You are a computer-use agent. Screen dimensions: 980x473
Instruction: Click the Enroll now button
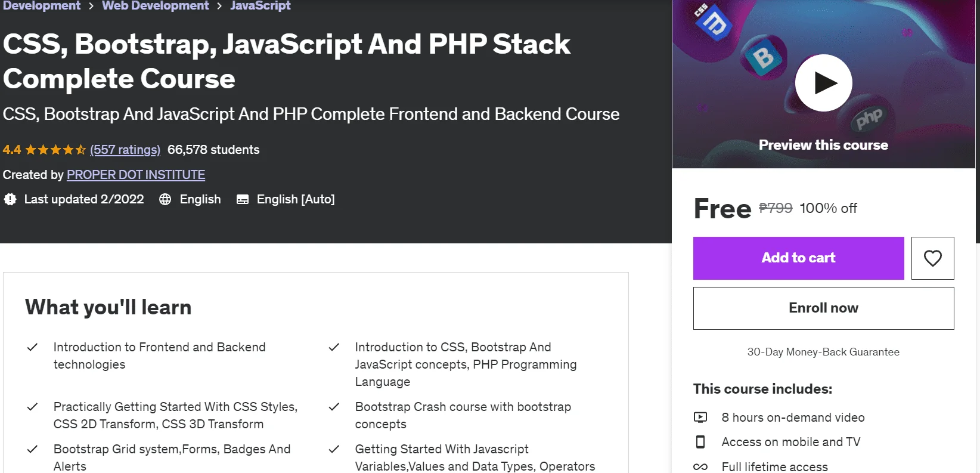pyautogui.click(x=823, y=308)
